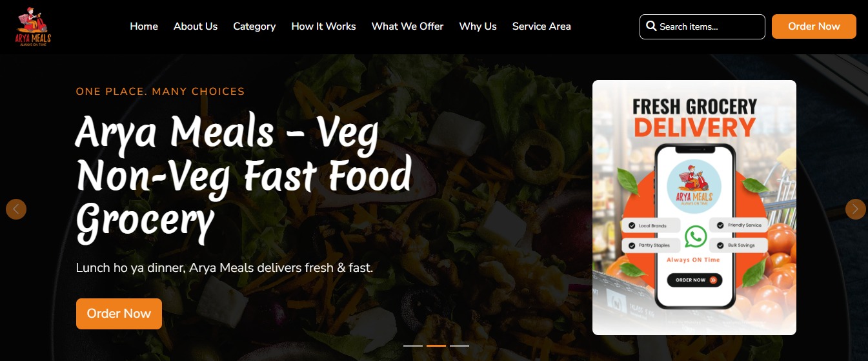Click Order Now button below hero text
Screen dimensions: 868x361
(x=119, y=314)
